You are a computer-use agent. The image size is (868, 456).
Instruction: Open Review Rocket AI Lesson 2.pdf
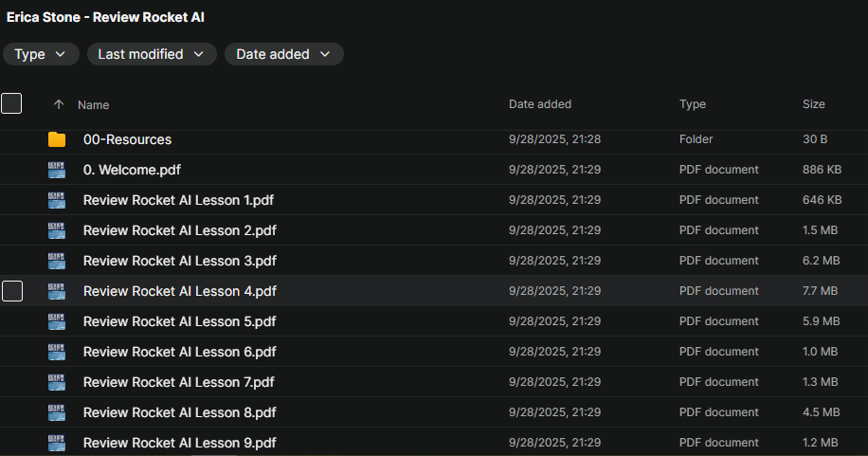click(180, 230)
